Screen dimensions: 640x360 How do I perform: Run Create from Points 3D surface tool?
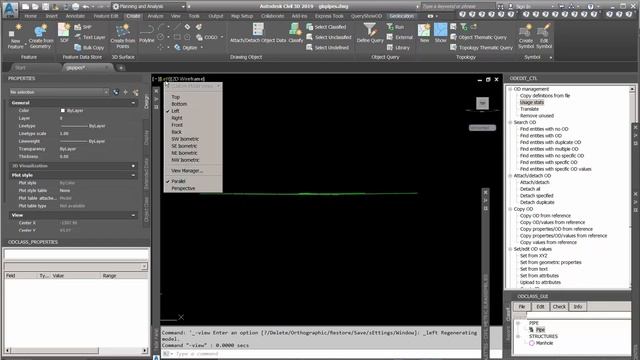(122, 37)
